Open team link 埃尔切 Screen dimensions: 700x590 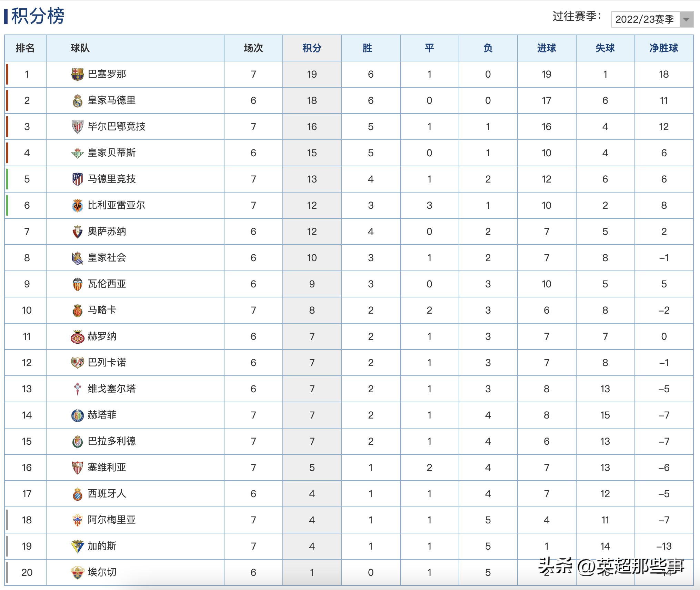(102, 572)
